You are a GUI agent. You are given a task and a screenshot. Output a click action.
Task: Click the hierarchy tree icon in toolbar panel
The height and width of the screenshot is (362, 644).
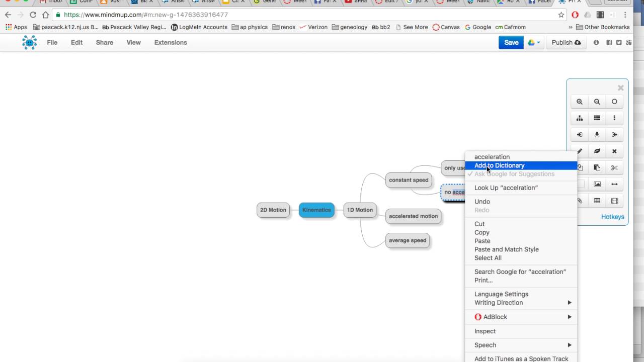coord(580,118)
